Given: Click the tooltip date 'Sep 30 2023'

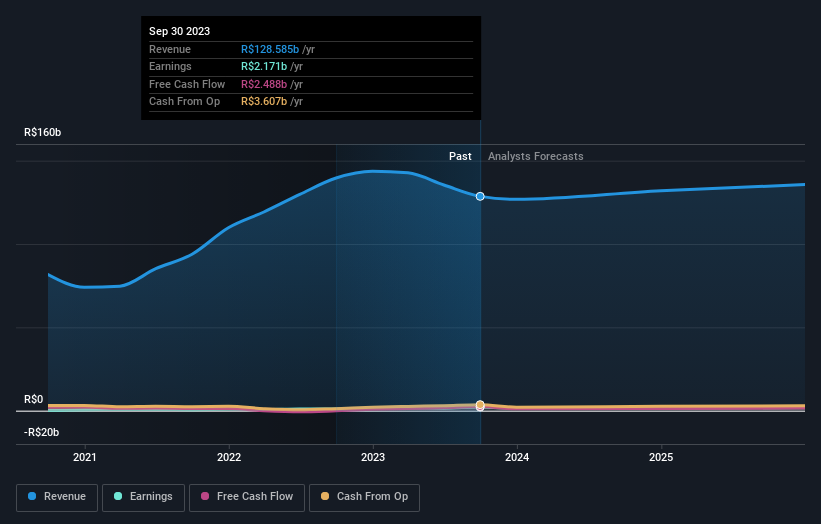Looking at the screenshot, I should [180, 31].
